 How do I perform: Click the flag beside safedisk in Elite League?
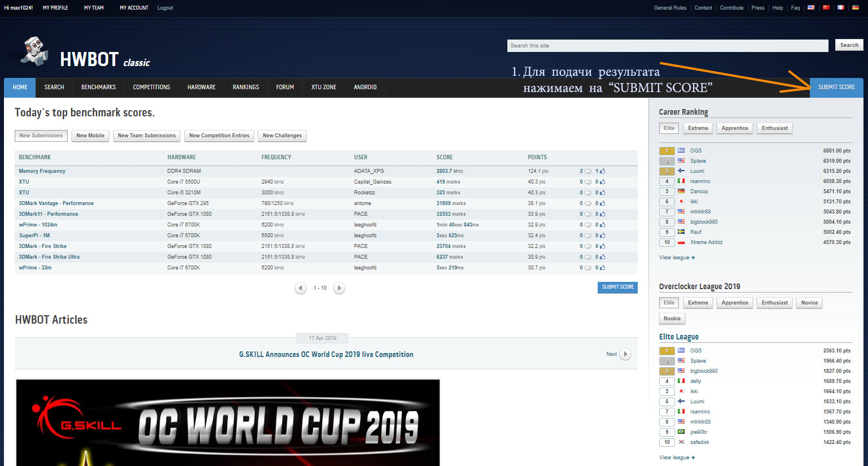(x=681, y=442)
